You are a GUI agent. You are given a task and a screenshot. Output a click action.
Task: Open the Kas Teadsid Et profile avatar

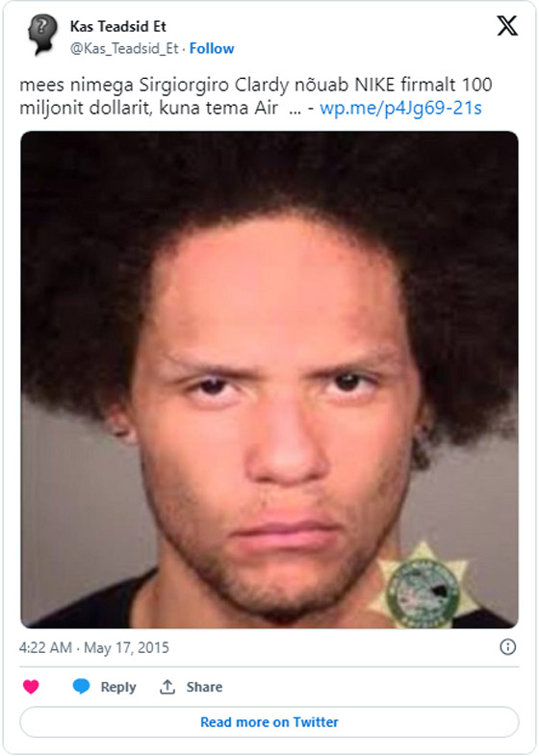click(x=42, y=34)
